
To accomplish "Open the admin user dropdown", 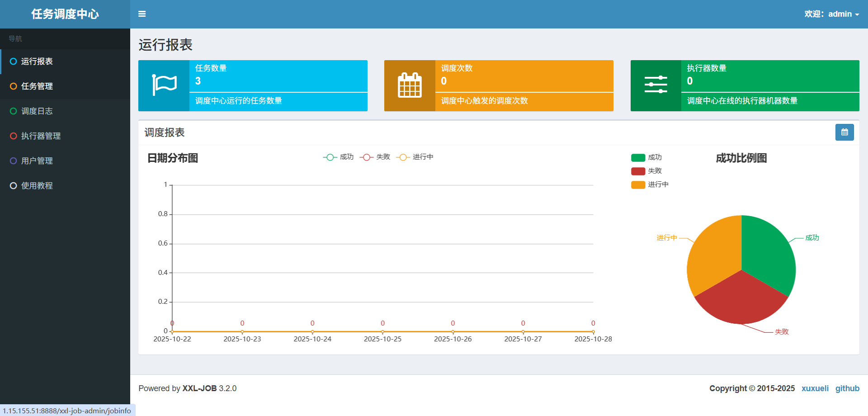I will coord(832,14).
